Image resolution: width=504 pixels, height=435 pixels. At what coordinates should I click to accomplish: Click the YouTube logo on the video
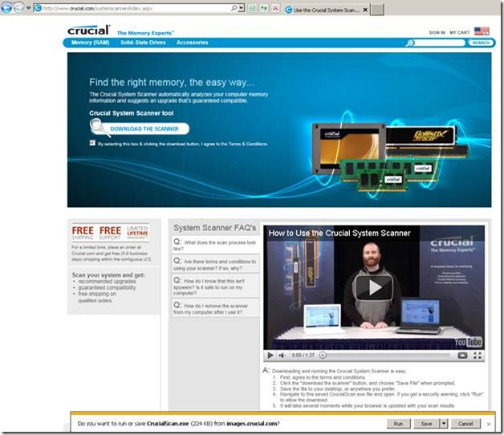tap(468, 342)
